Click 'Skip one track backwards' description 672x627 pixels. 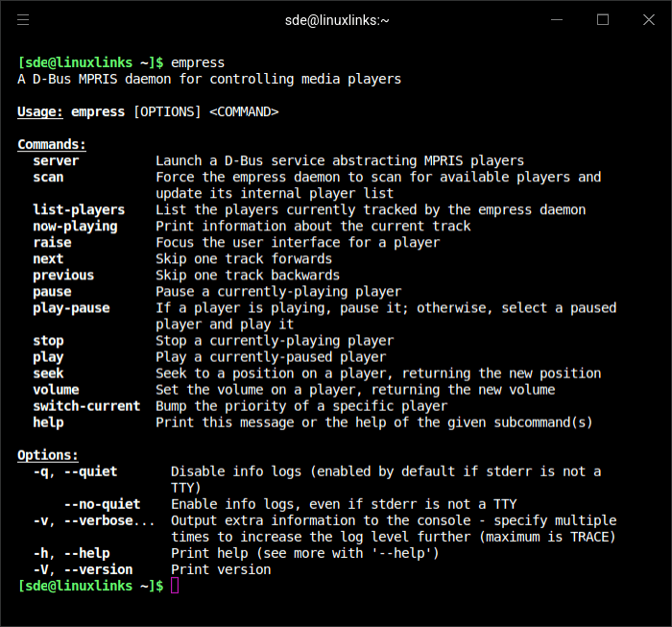[248, 276]
